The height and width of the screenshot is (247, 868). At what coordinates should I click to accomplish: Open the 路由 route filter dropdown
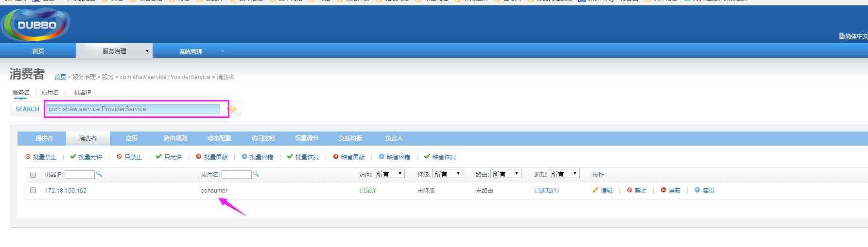506,174
